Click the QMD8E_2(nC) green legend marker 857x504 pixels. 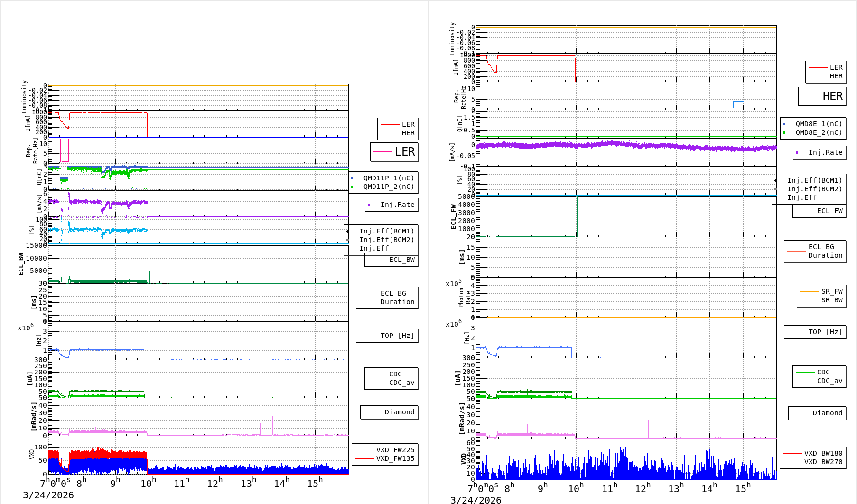click(x=784, y=133)
